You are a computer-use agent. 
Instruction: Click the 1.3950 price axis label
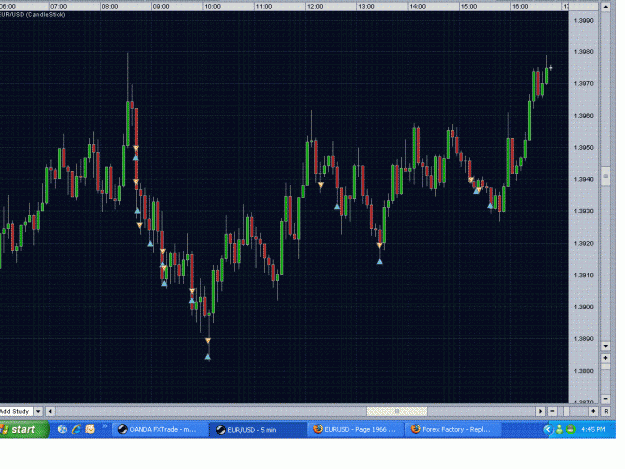pyautogui.click(x=583, y=148)
